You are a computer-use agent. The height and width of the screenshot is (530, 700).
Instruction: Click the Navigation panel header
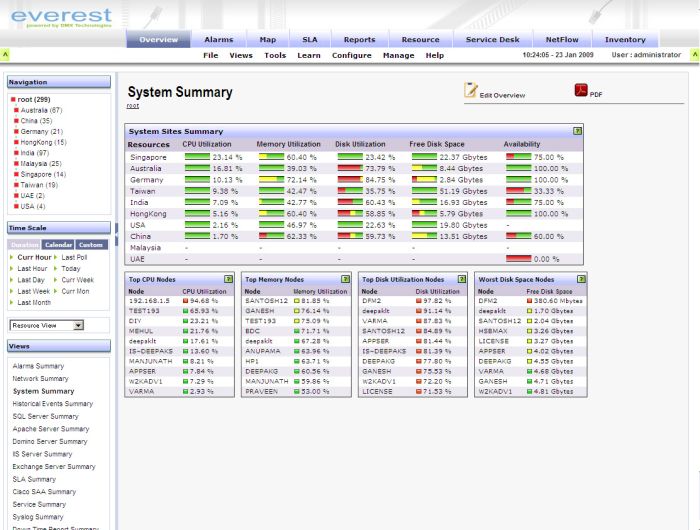59,82
